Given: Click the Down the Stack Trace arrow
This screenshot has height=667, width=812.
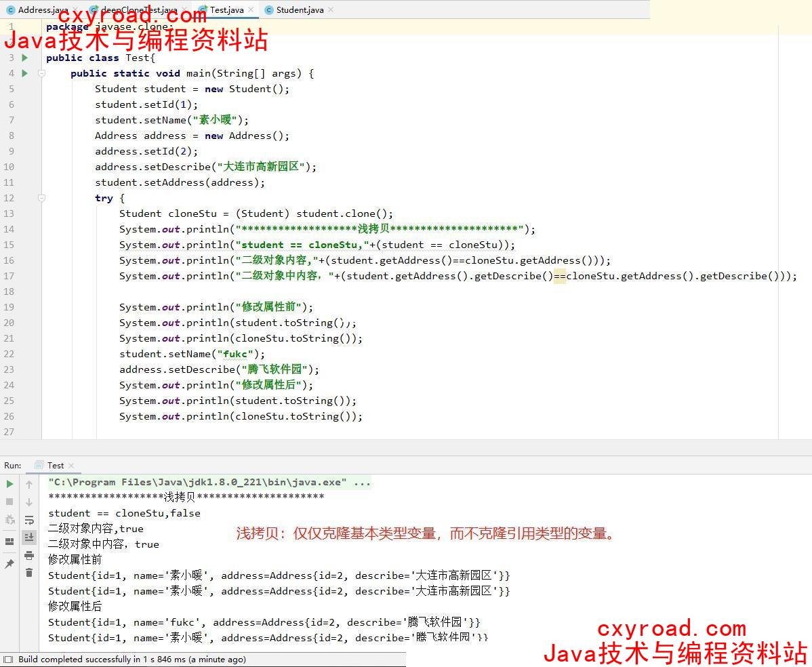Looking at the screenshot, I should tap(29, 502).
